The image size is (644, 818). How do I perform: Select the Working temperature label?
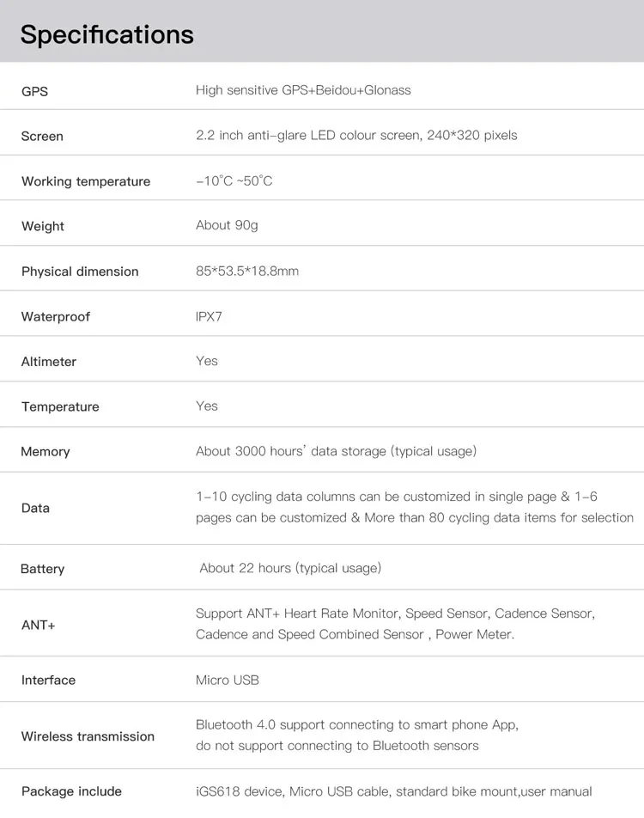86,181
